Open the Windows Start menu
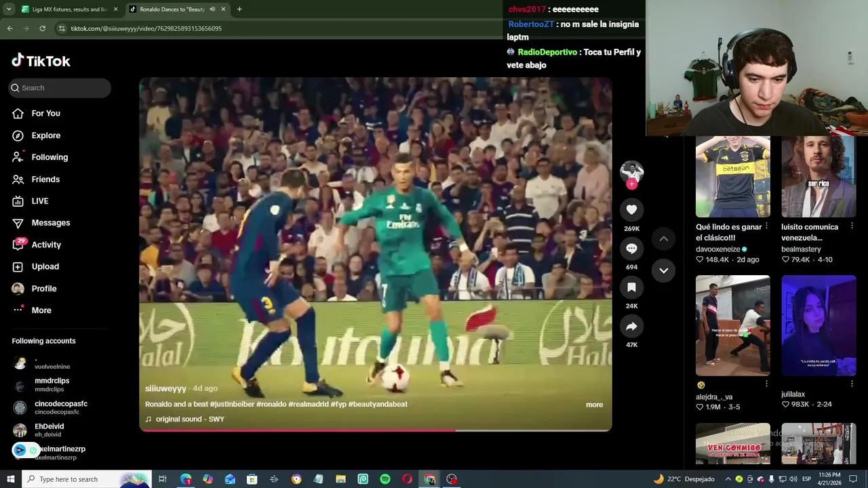 pyautogui.click(x=10, y=479)
